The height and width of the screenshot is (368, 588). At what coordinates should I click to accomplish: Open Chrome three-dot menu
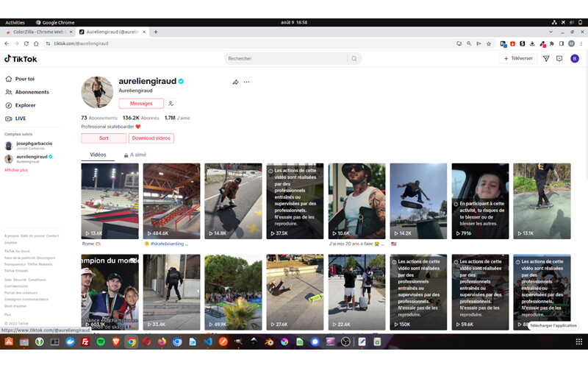point(581,43)
